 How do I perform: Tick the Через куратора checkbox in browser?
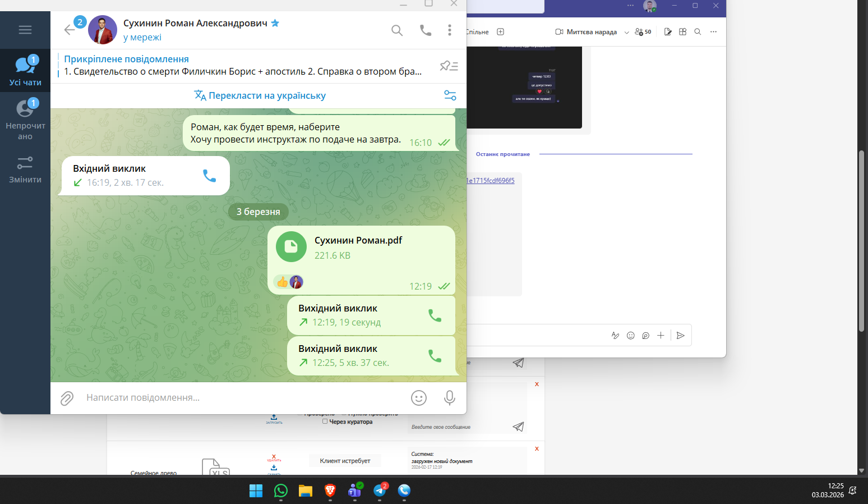[325, 421]
